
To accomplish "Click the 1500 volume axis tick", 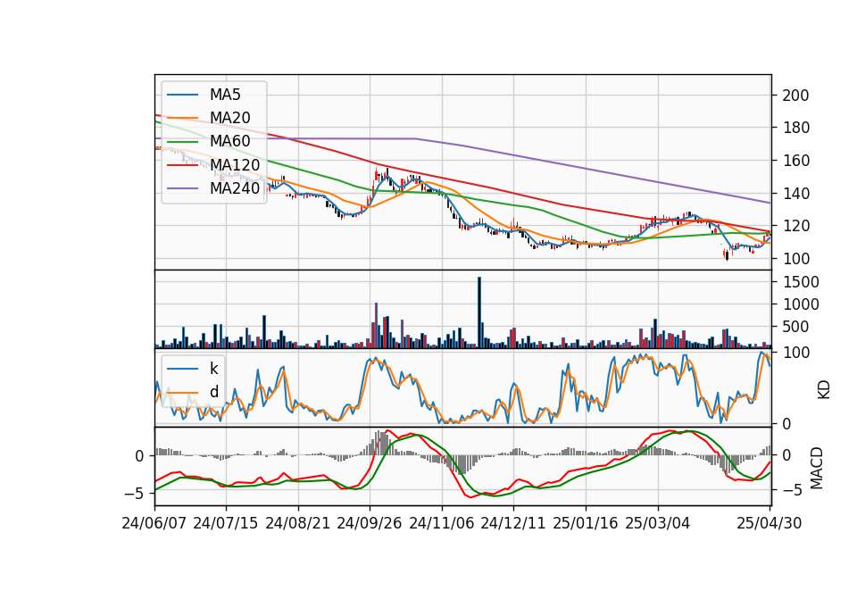I will [x=801, y=282].
